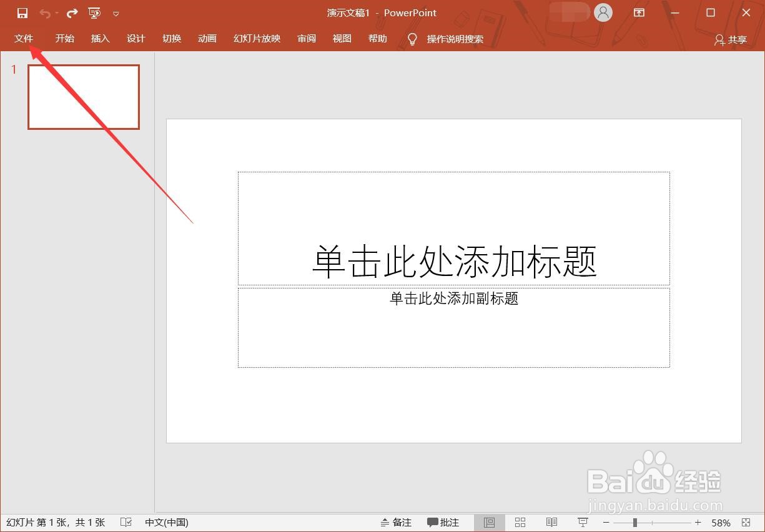Screen dimensions: 765x532
Task: Click the spell check icon in status bar
Action: [x=126, y=523]
